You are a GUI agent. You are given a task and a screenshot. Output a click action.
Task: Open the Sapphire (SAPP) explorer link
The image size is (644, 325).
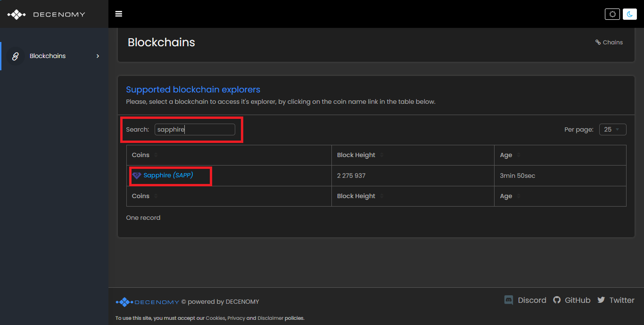click(168, 175)
